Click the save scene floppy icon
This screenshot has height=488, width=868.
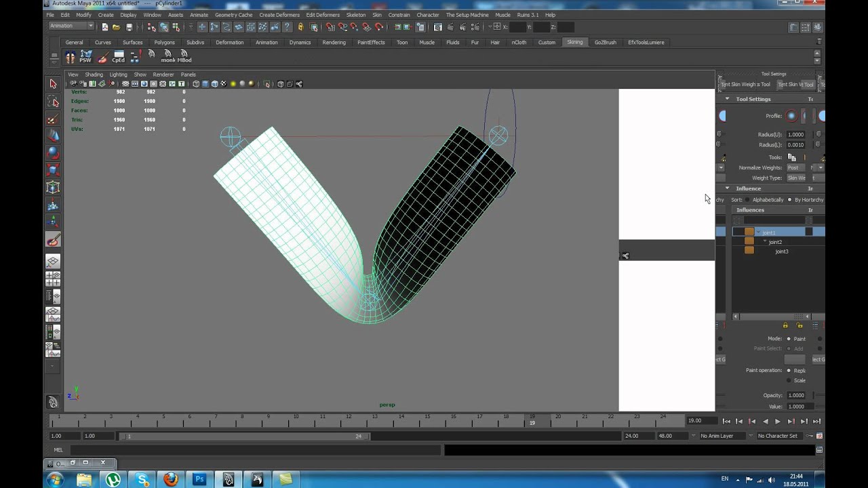click(129, 27)
